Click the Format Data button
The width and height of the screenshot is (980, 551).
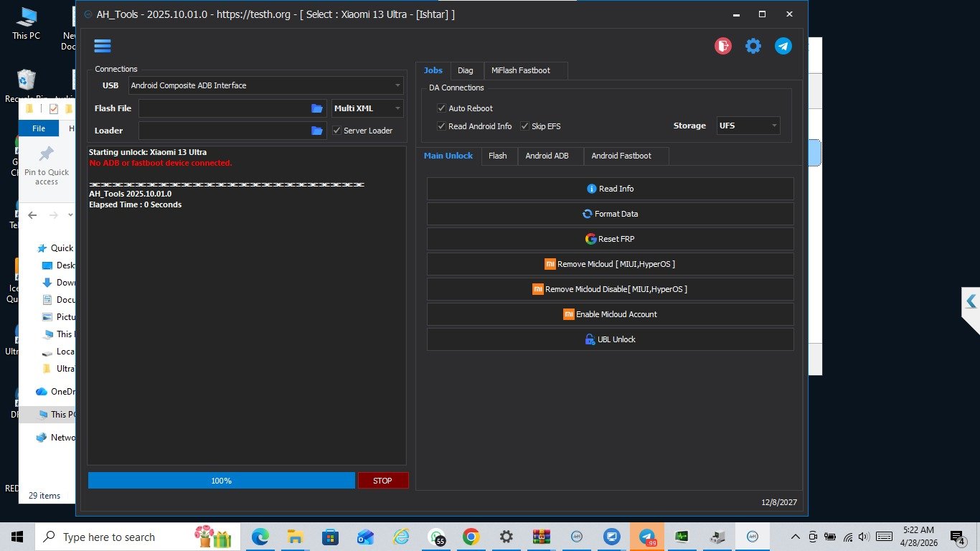point(611,214)
